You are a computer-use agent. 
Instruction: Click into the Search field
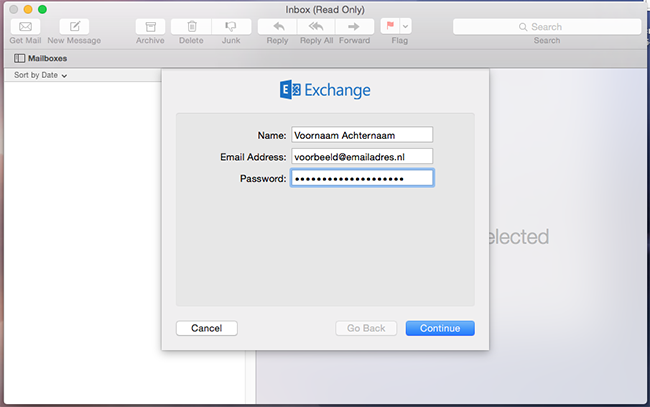point(547,27)
